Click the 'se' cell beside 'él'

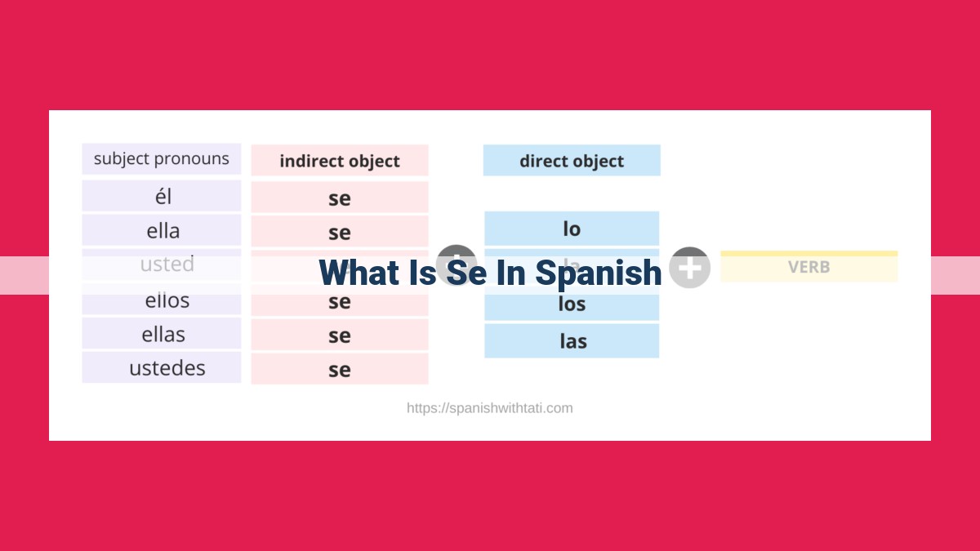coord(340,198)
